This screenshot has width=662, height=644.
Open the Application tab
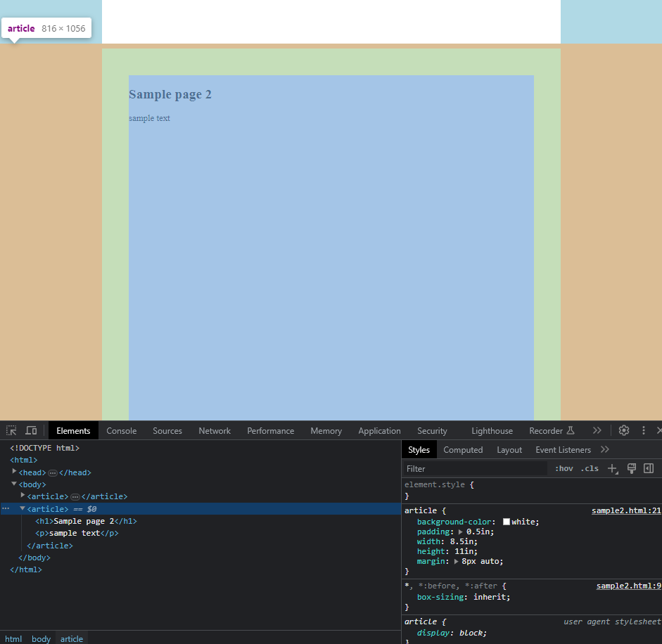tap(379, 430)
